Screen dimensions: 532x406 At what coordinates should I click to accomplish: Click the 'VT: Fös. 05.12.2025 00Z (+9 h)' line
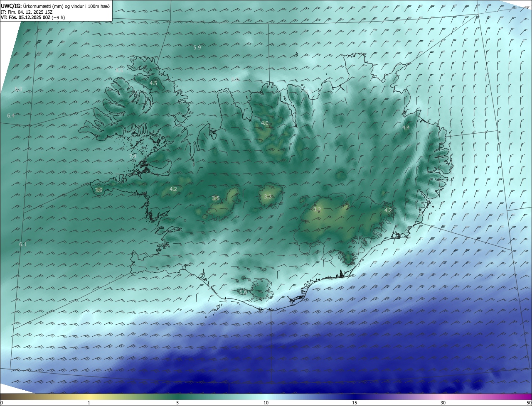tap(33, 17)
